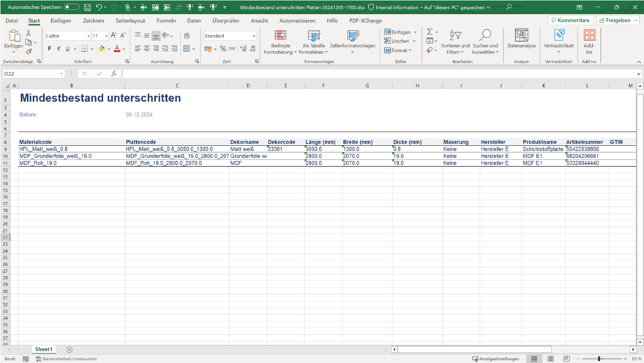Align text left in cell
The width and height of the screenshot is (644, 363).
coord(138,49)
